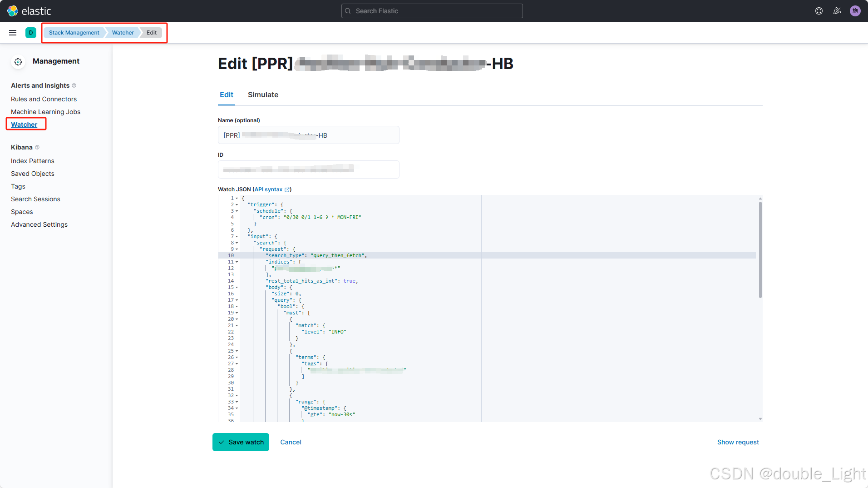
Task: Click the Edit breadcrumb
Action: [x=152, y=33]
